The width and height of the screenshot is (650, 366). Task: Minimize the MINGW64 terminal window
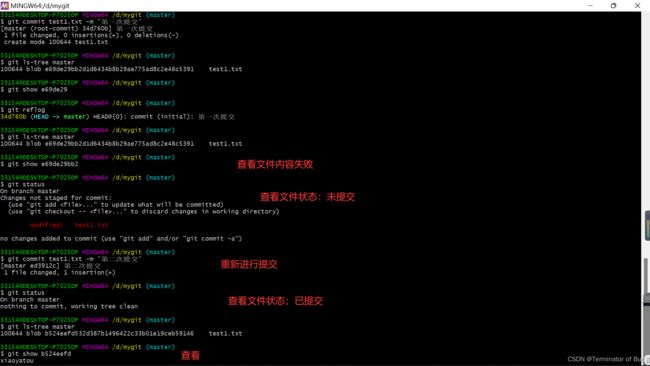click(x=590, y=5)
